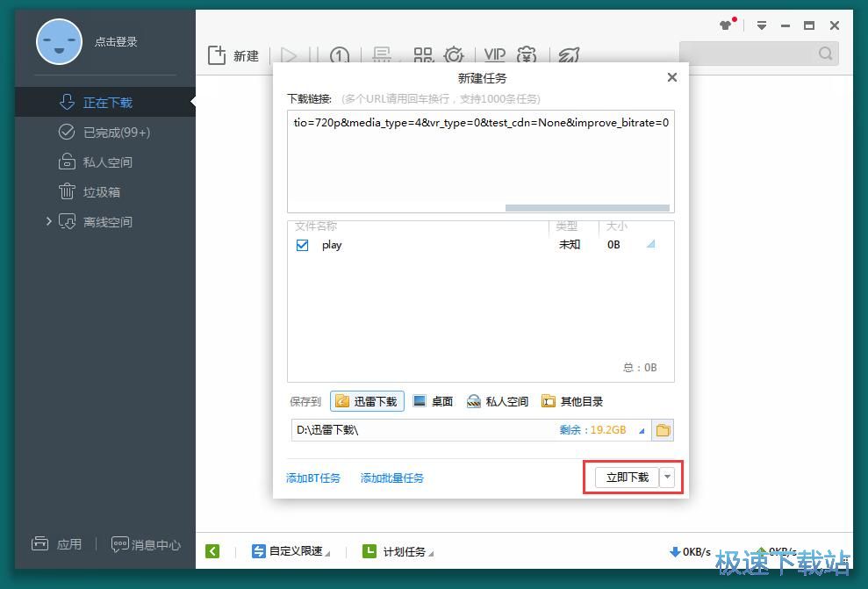Click the priority download circled icon
This screenshot has height=589, width=868.
(x=340, y=55)
